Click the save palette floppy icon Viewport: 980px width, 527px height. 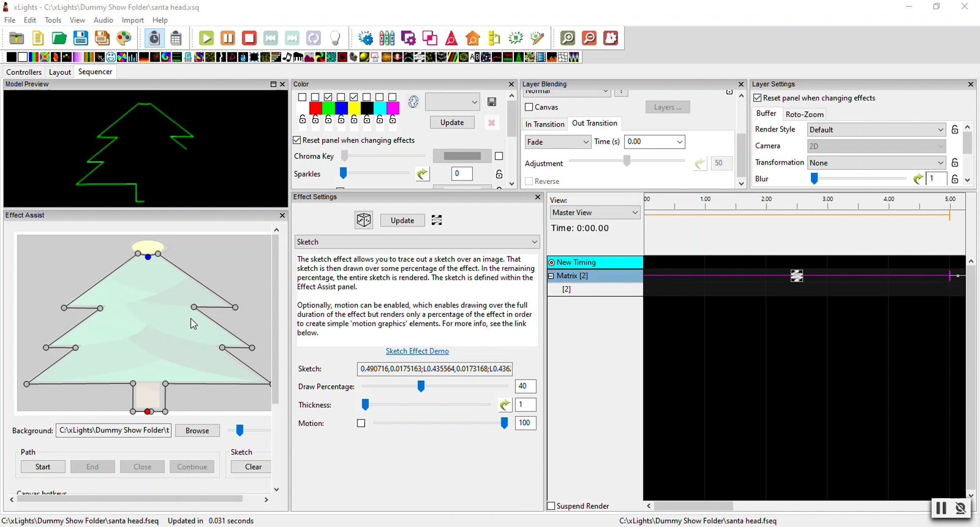[x=492, y=102]
